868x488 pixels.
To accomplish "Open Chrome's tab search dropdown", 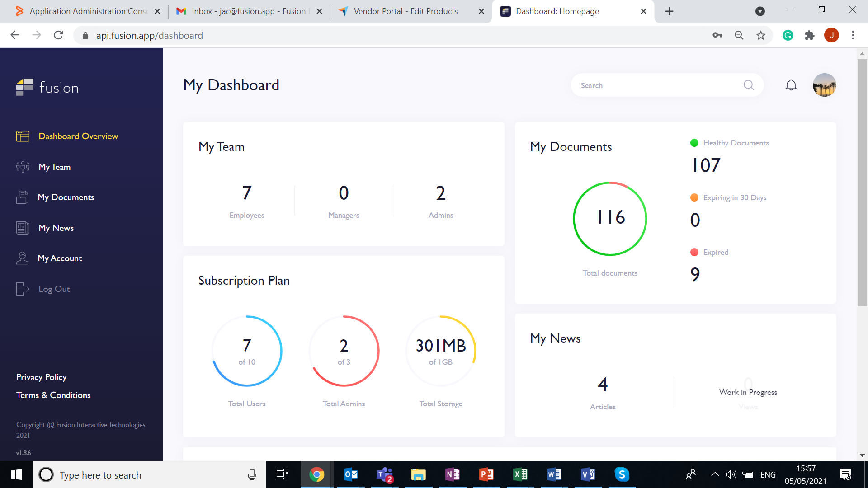I will pos(760,11).
